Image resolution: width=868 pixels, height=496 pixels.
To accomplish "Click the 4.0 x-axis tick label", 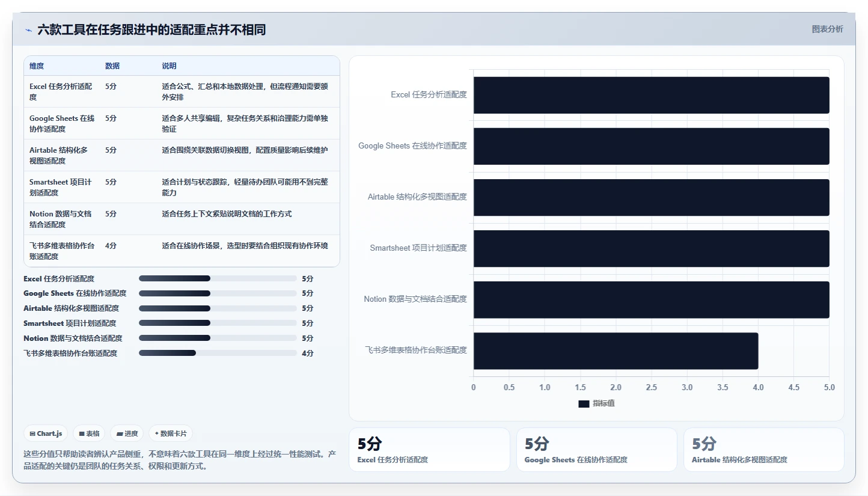I will tap(758, 388).
